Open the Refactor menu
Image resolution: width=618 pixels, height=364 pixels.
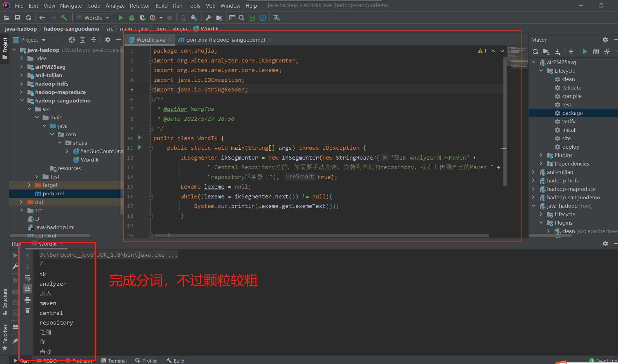pyautogui.click(x=140, y=6)
